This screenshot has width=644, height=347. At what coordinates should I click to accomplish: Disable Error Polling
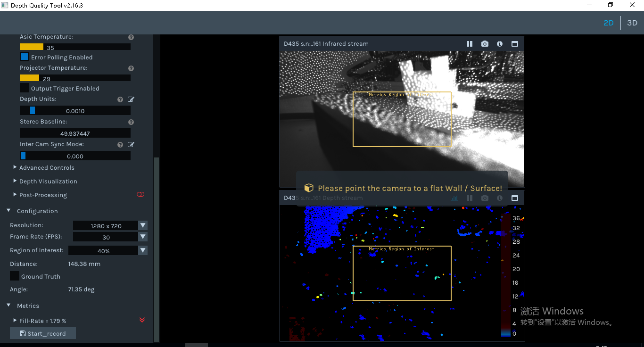coord(24,57)
